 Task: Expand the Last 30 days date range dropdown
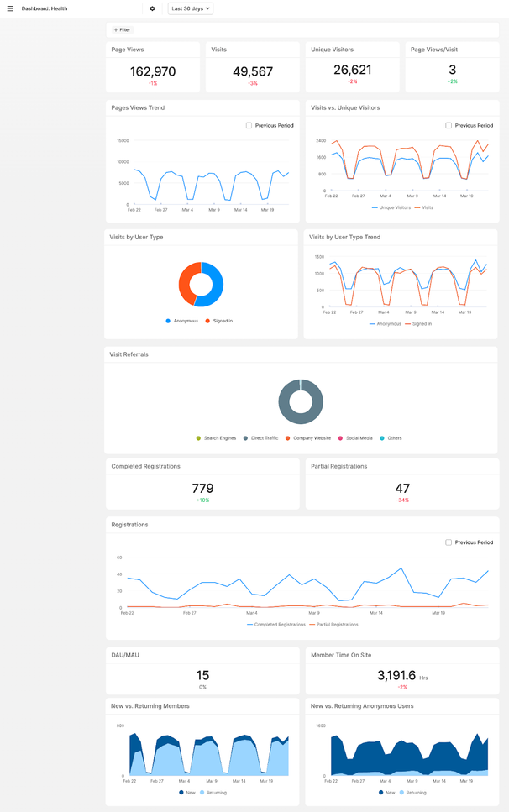point(191,8)
